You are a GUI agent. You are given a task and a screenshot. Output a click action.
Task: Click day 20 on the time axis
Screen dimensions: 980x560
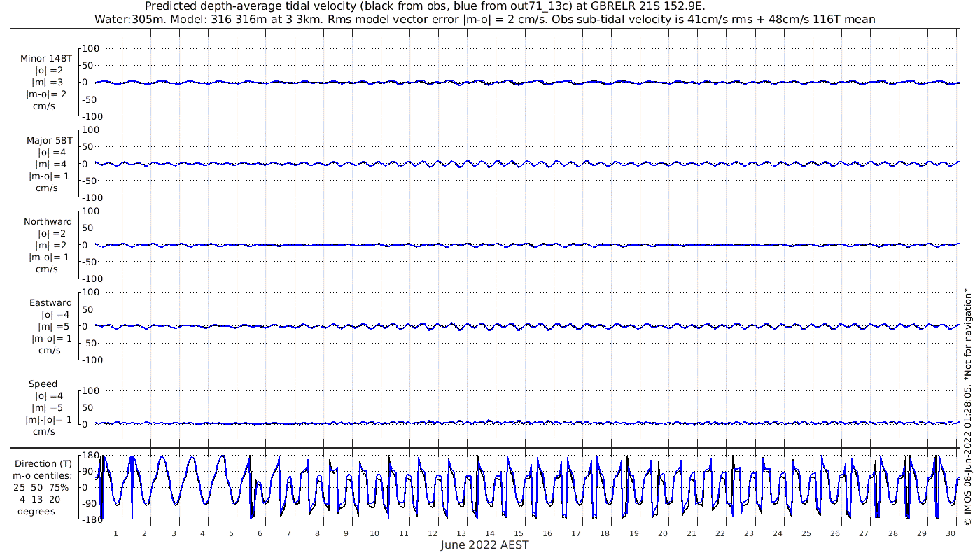click(662, 533)
